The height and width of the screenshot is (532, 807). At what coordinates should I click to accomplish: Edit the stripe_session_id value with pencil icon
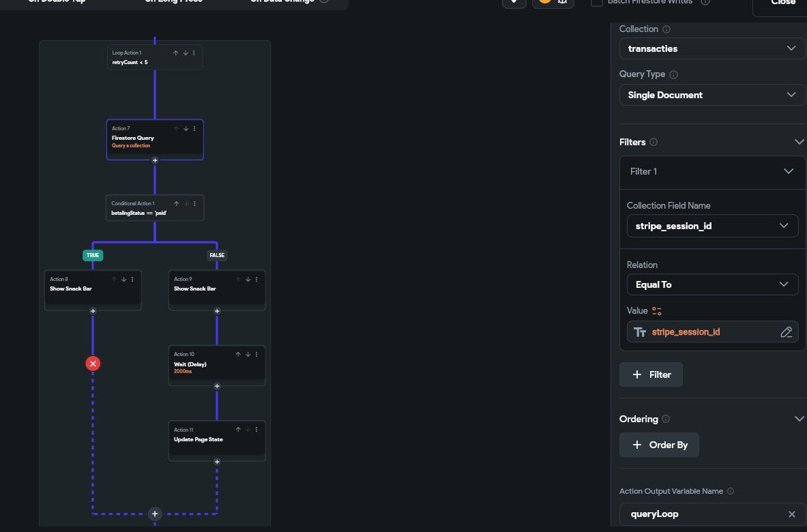(x=786, y=332)
